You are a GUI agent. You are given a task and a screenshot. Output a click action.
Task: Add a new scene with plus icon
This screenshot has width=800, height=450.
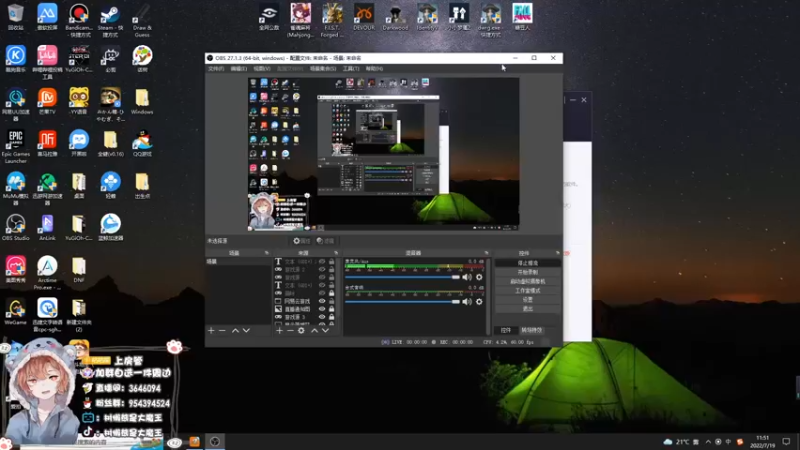(211, 331)
